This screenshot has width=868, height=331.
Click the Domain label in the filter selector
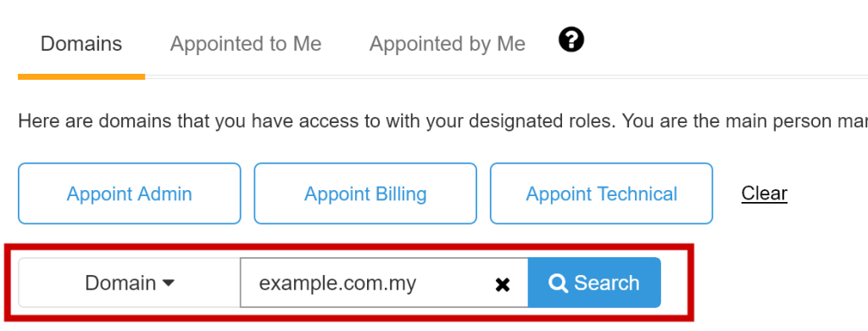120,283
